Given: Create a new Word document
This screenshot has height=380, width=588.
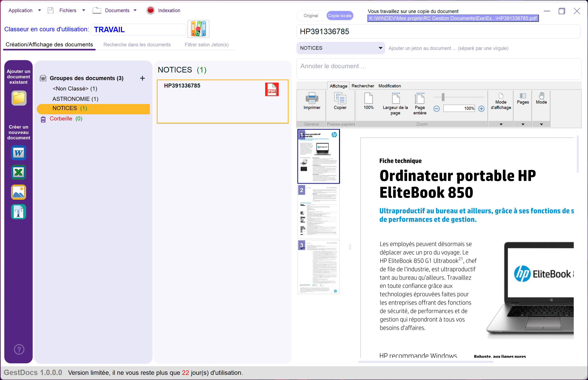Looking at the screenshot, I should pyautogui.click(x=18, y=152).
